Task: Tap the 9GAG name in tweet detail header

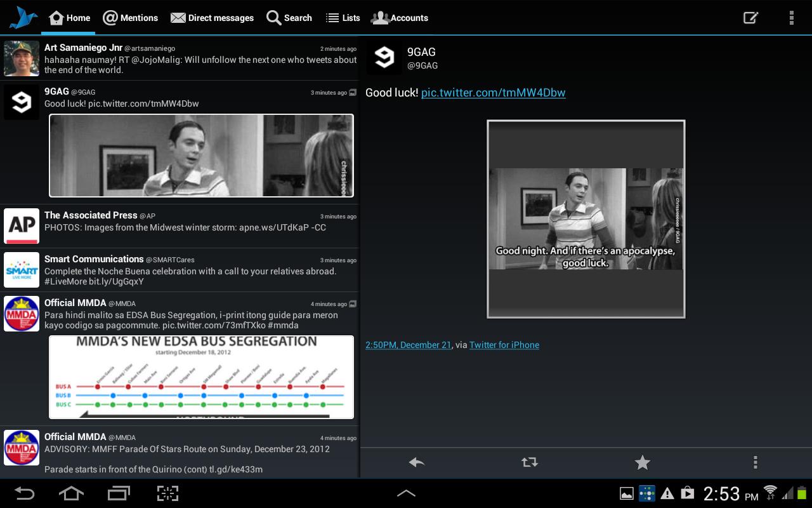Action: point(421,52)
